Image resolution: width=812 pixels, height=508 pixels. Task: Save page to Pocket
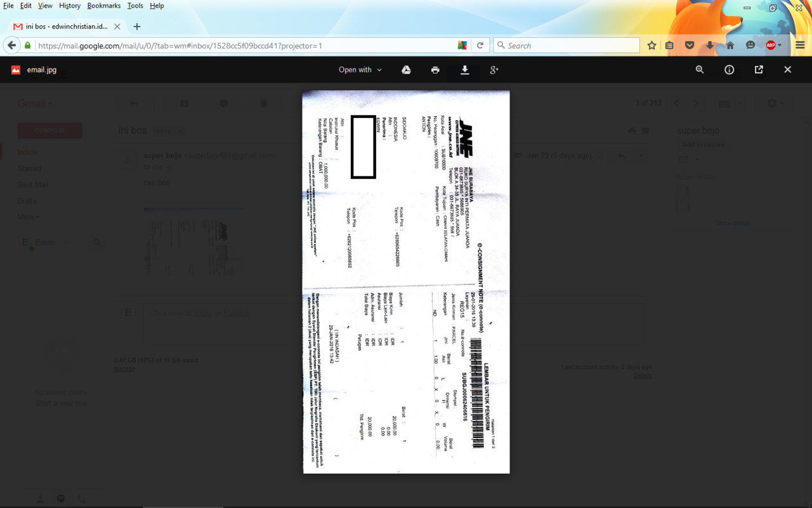point(690,46)
